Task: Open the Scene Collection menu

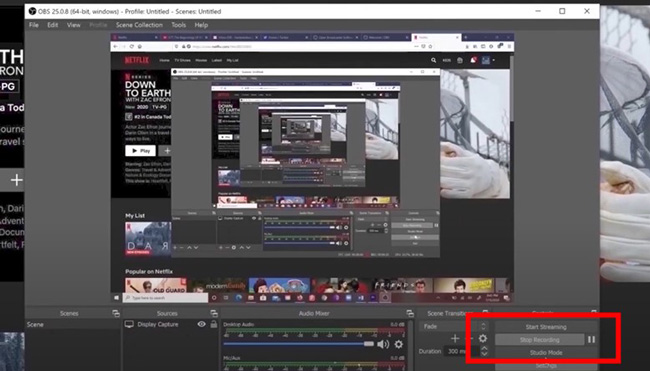Action: (x=139, y=25)
